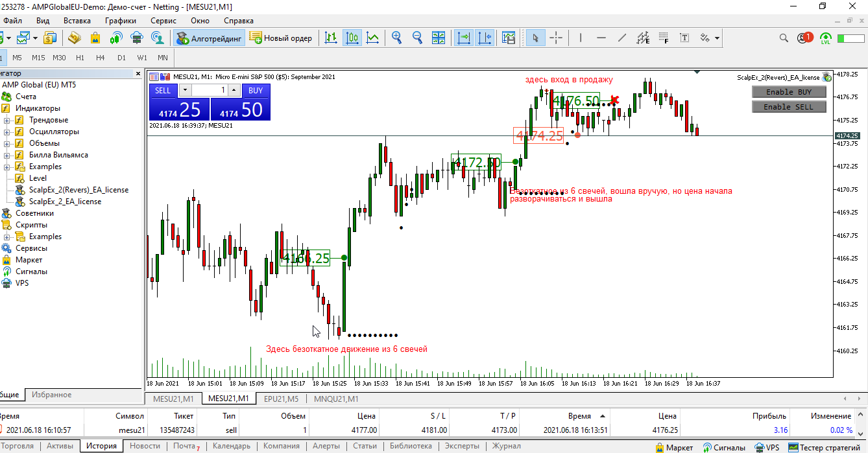This screenshot has height=453, width=868.
Task: Pick the trendline drawing tool
Action: pyautogui.click(x=622, y=38)
